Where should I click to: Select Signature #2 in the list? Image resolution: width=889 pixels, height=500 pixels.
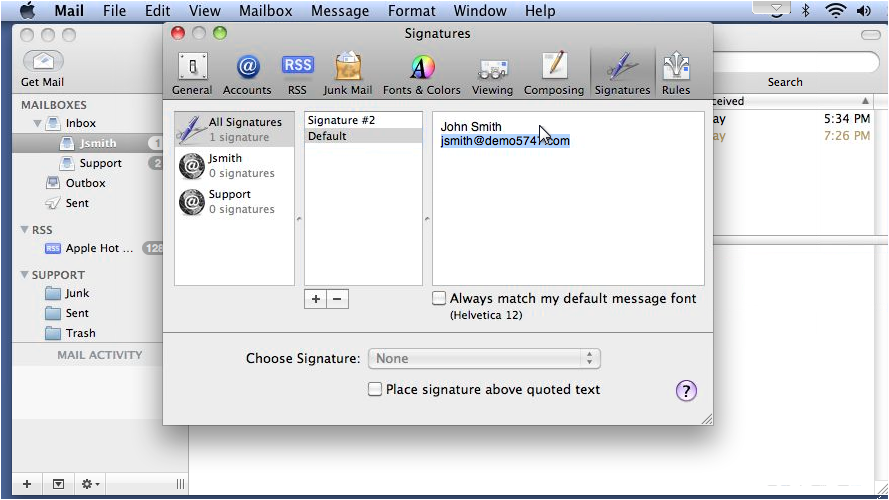363,120
